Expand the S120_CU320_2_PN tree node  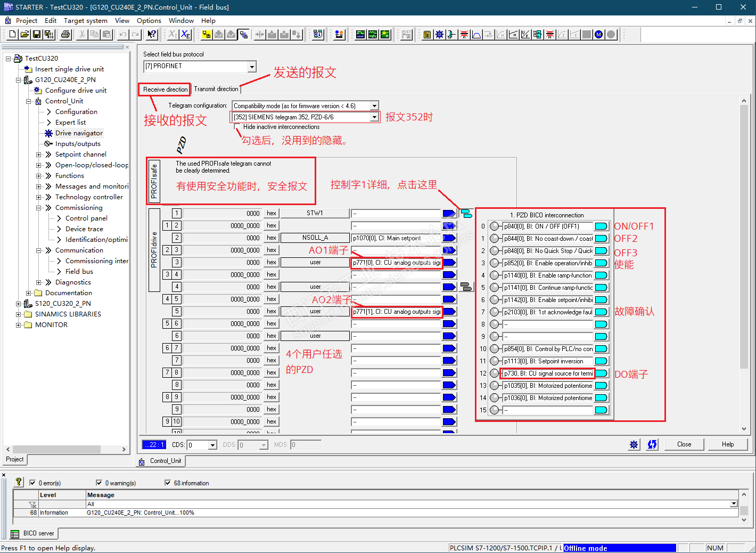click(19, 304)
